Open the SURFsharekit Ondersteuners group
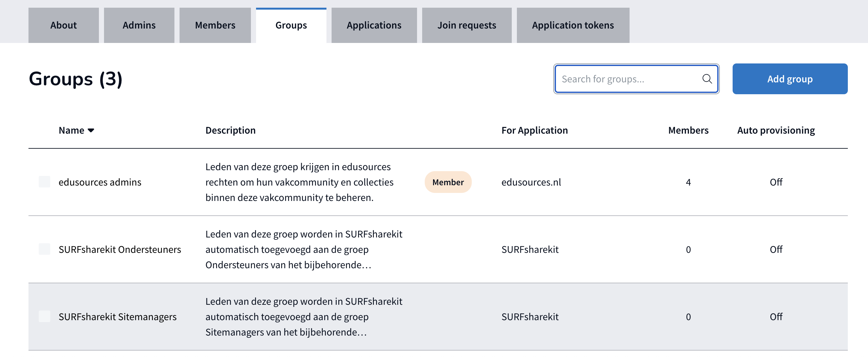Image resolution: width=868 pixels, height=357 pixels. [x=120, y=250]
